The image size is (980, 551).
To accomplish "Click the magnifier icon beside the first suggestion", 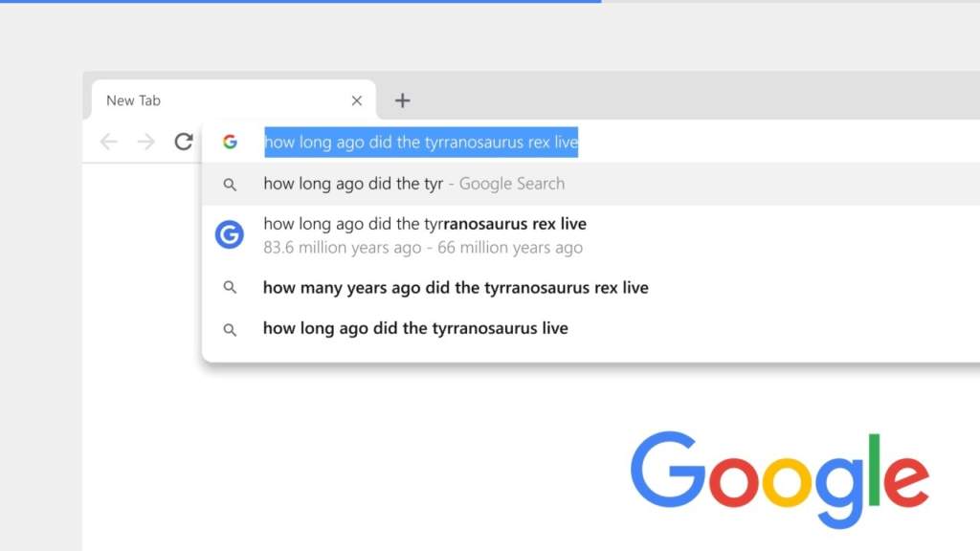I will click(x=230, y=184).
